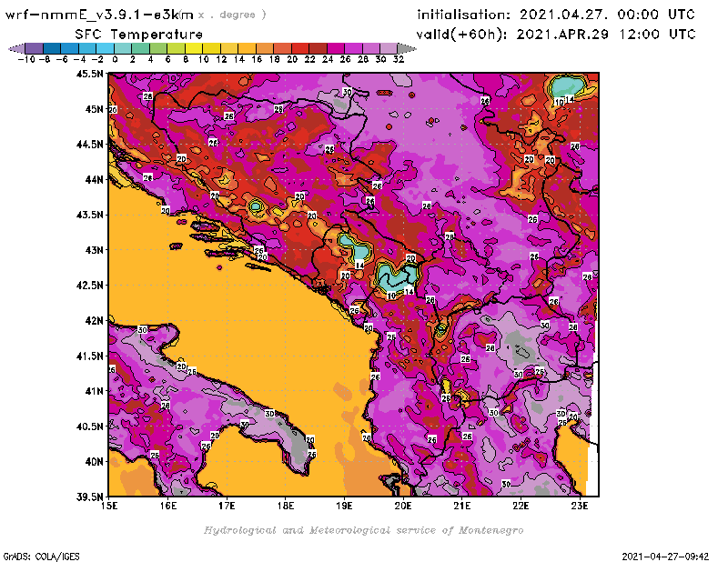Click the '17E' longitude label
728x562 pixels.
(x=227, y=506)
